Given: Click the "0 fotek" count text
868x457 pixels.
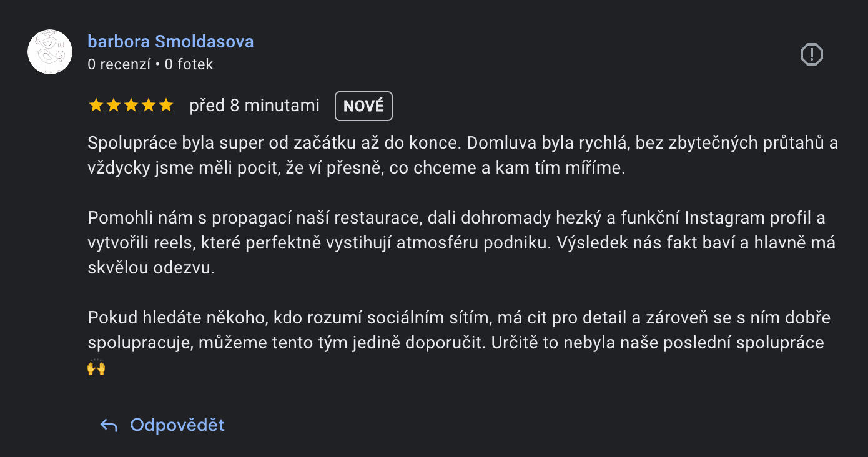Looking at the screenshot, I should (x=189, y=64).
